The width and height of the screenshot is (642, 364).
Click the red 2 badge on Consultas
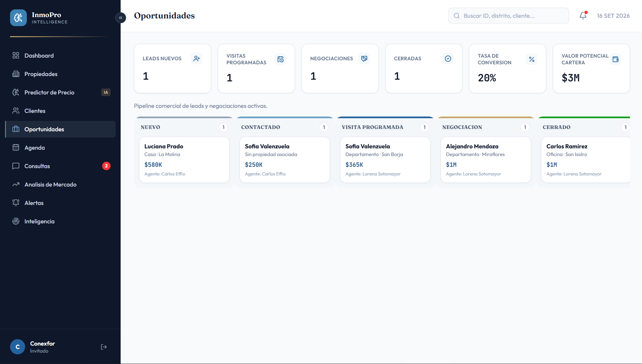coord(106,166)
